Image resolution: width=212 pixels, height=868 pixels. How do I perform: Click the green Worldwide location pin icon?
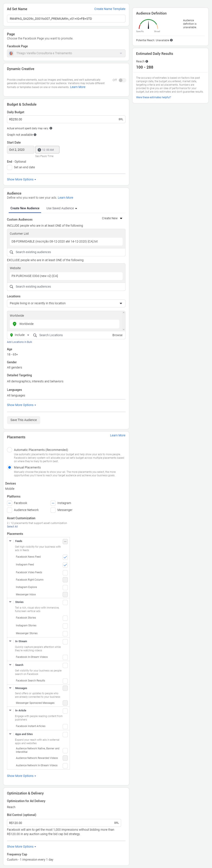[x=15, y=324]
